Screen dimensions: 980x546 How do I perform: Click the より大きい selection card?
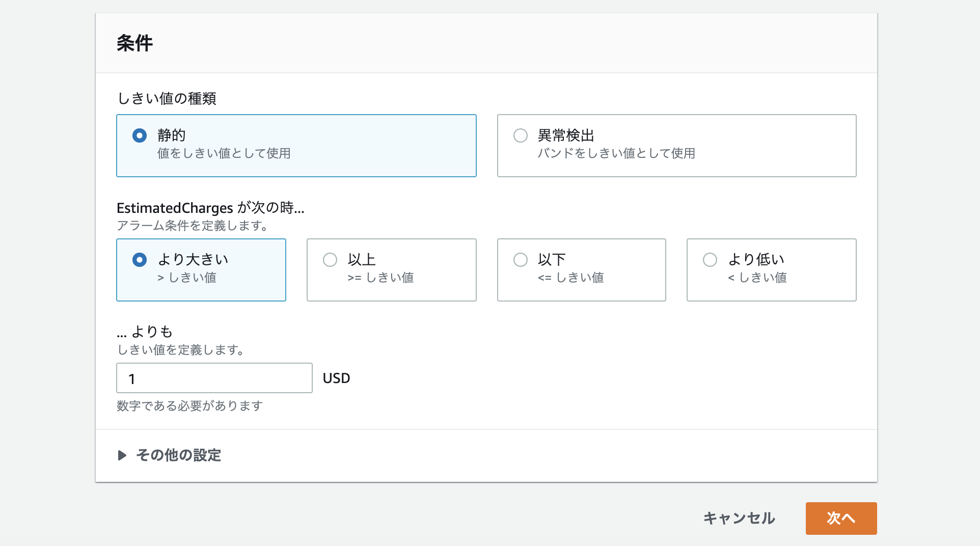click(x=201, y=270)
